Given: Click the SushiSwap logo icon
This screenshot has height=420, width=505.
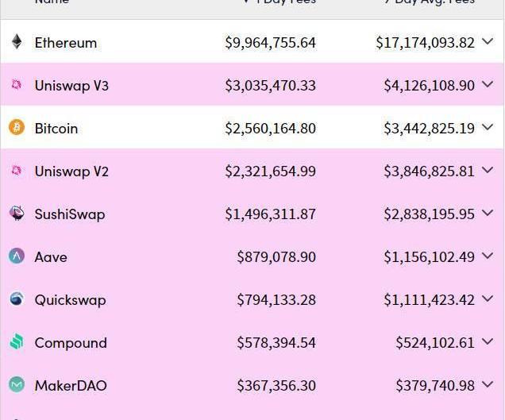Looking at the screenshot, I should 17,213.
